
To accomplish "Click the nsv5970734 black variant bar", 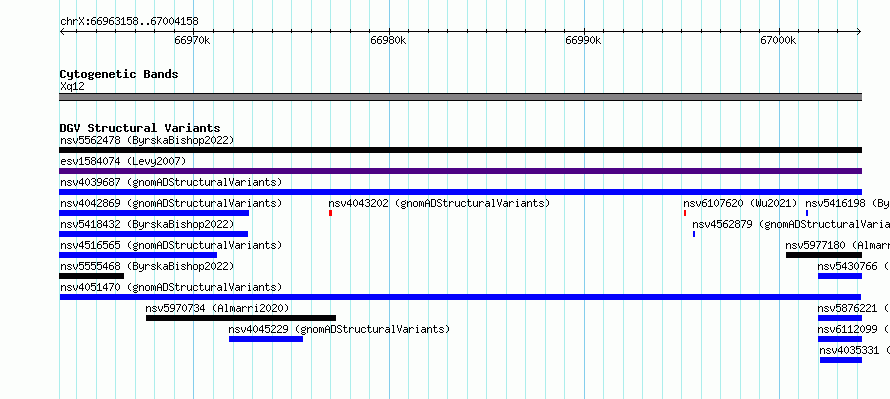I will point(241,318).
